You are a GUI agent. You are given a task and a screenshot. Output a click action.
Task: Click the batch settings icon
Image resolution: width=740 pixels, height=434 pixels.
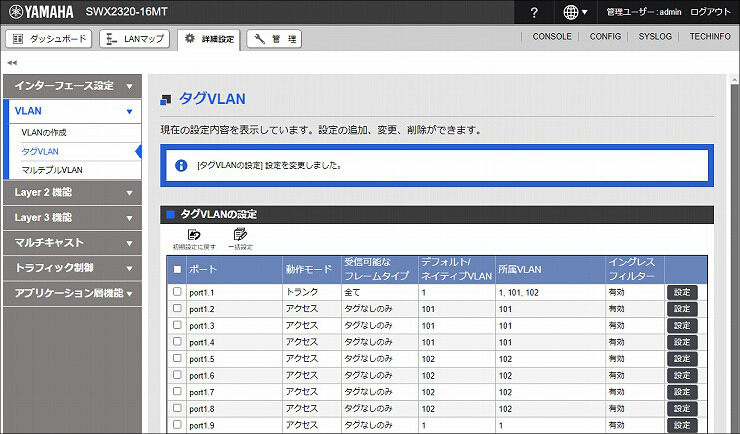point(240,239)
